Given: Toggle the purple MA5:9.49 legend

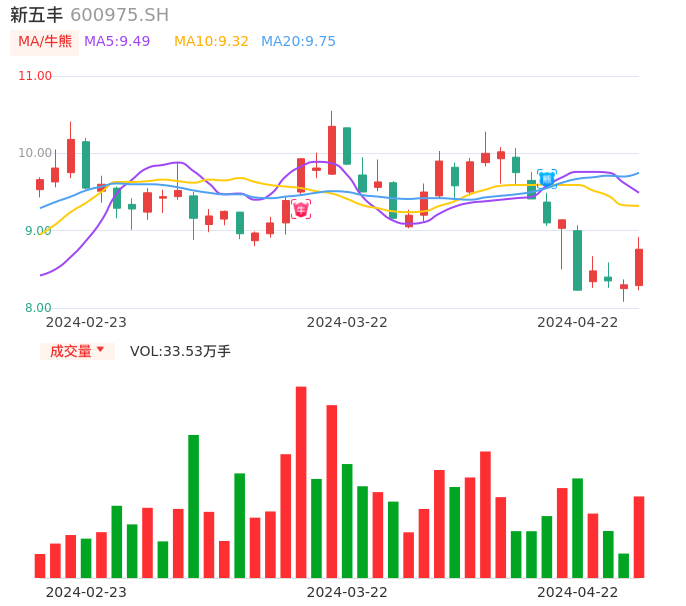Looking at the screenshot, I should point(117,42).
